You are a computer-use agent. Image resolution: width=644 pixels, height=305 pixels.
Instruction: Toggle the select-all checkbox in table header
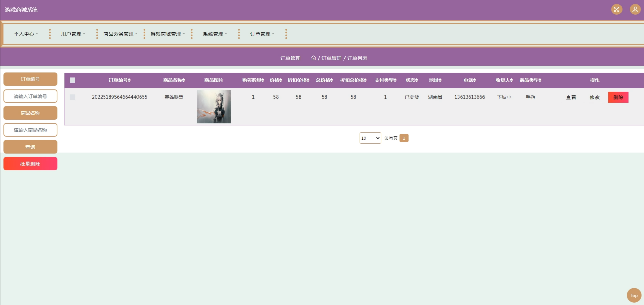coord(72,80)
